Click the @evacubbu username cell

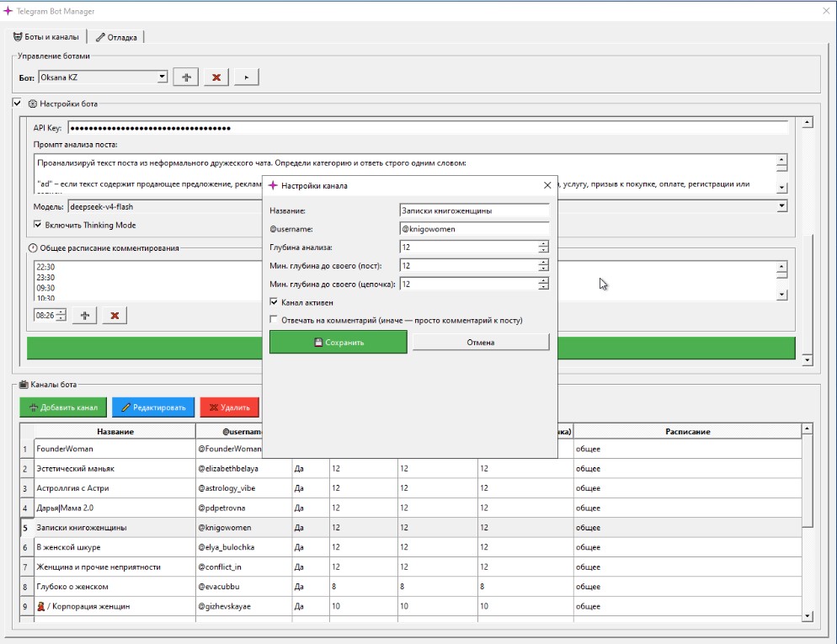tap(243, 587)
